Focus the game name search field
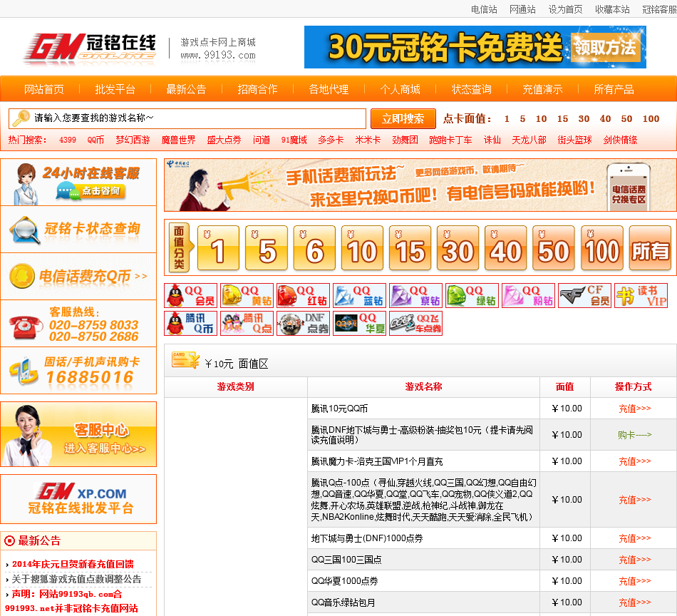 pos(187,118)
